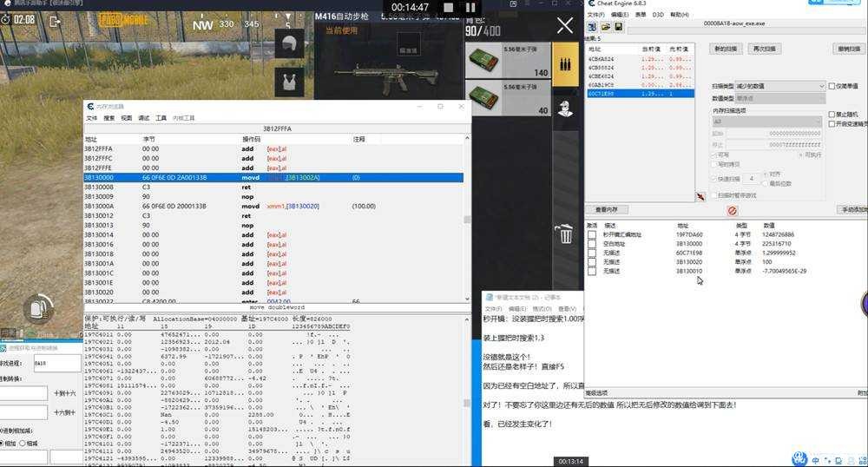Toggle the enable speedhack checkbox
The image size is (868, 467).
[832, 124]
